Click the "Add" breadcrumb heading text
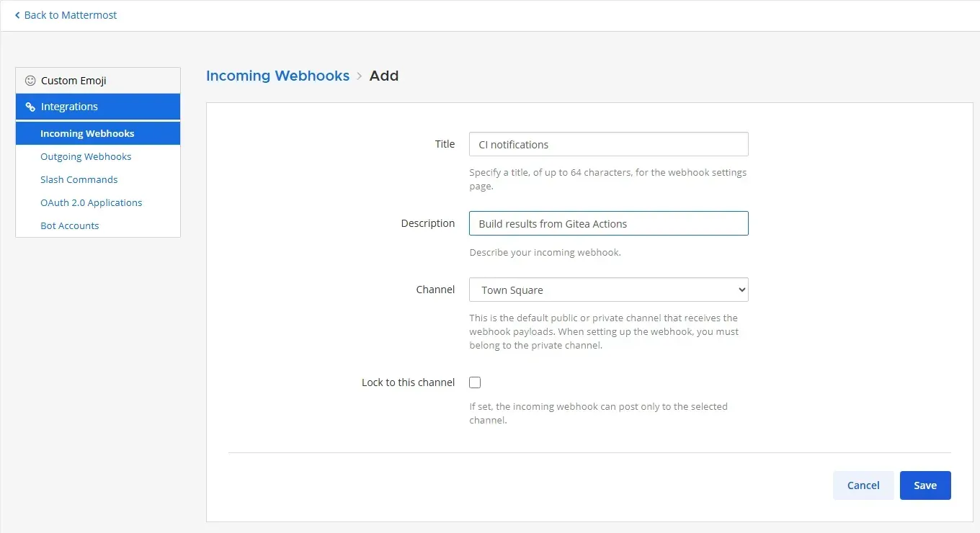Image resolution: width=980 pixels, height=533 pixels. 384,76
